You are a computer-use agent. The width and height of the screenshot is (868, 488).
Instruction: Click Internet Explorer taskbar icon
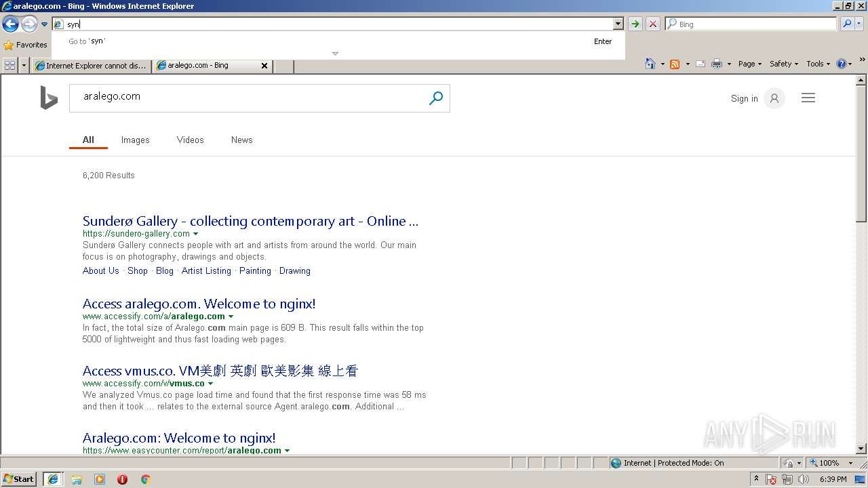tap(53, 479)
